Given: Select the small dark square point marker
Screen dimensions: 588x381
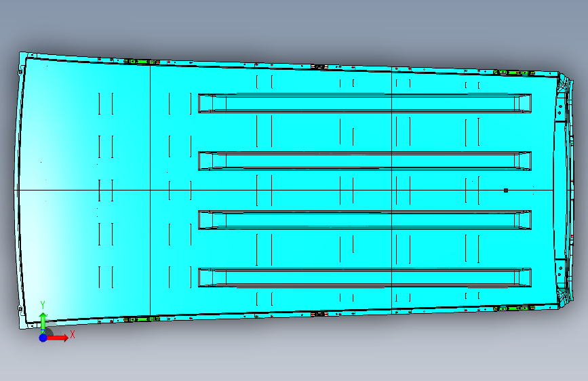Looking at the screenshot, I should [x=506, y=190].
